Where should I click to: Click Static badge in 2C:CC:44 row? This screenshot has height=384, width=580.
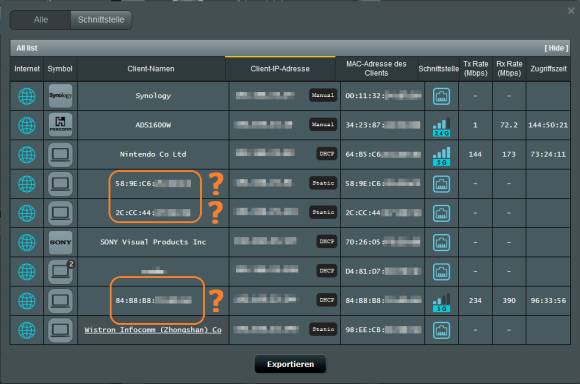coord(323,212)
